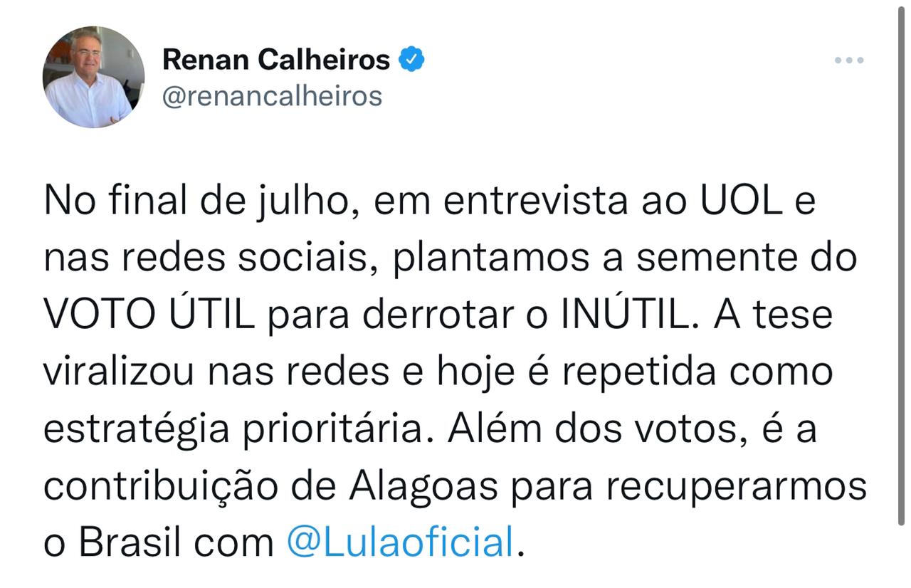Image resolution: width=911 pixels, height=588 pixels.
Task: Click the word entrevista in the tweet
Action: tap(536, 202)
